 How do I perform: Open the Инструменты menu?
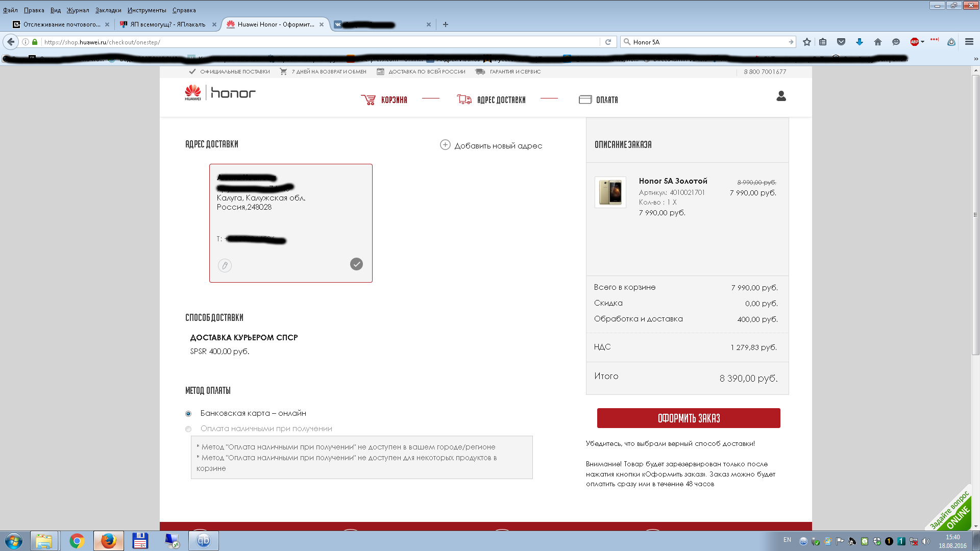point(147,10)
